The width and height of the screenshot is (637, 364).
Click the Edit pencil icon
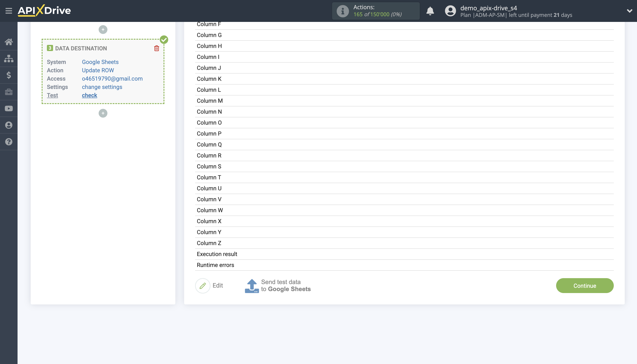[203, 286]
